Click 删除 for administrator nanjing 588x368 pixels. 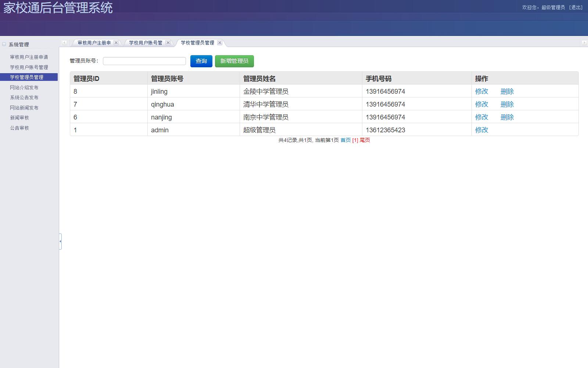[507, 117]
